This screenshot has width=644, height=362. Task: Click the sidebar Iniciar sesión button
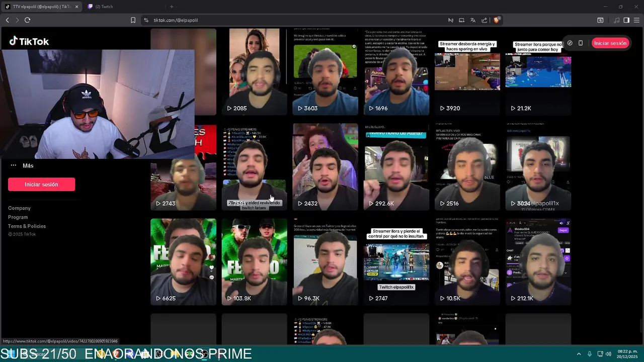[x=41, y=185]
